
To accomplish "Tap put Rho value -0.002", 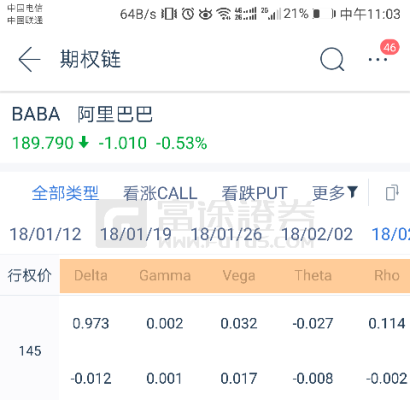I will pyautogui.click(x=387, y=378).
